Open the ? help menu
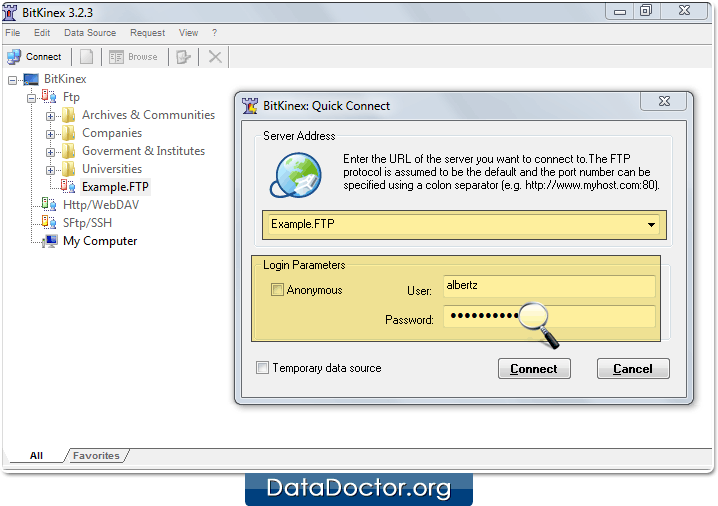The width and height of the screenshot is (718, 506). point(214,33)
